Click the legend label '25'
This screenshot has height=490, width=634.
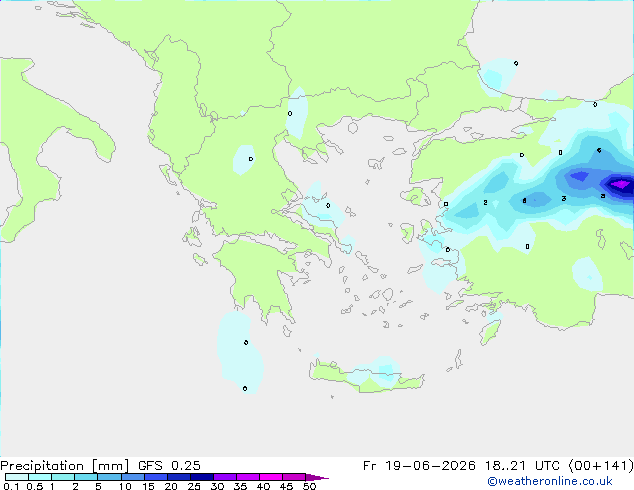coord(194,486)
